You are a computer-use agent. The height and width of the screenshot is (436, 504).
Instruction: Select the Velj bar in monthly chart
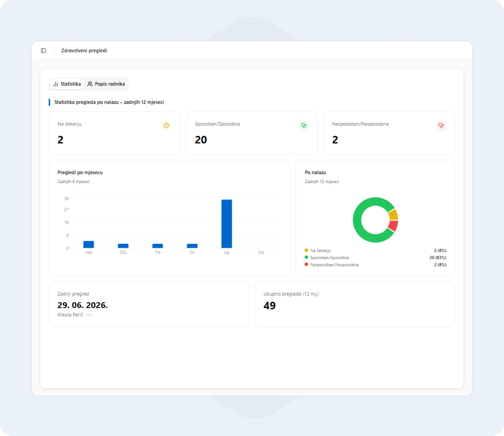click(x=89, y=244)
